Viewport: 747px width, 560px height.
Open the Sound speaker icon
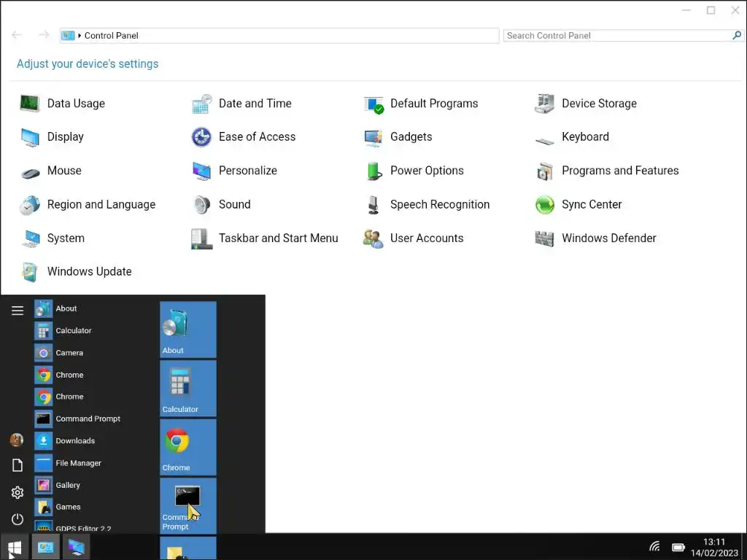pyautogui.click(x=202, y=205)
